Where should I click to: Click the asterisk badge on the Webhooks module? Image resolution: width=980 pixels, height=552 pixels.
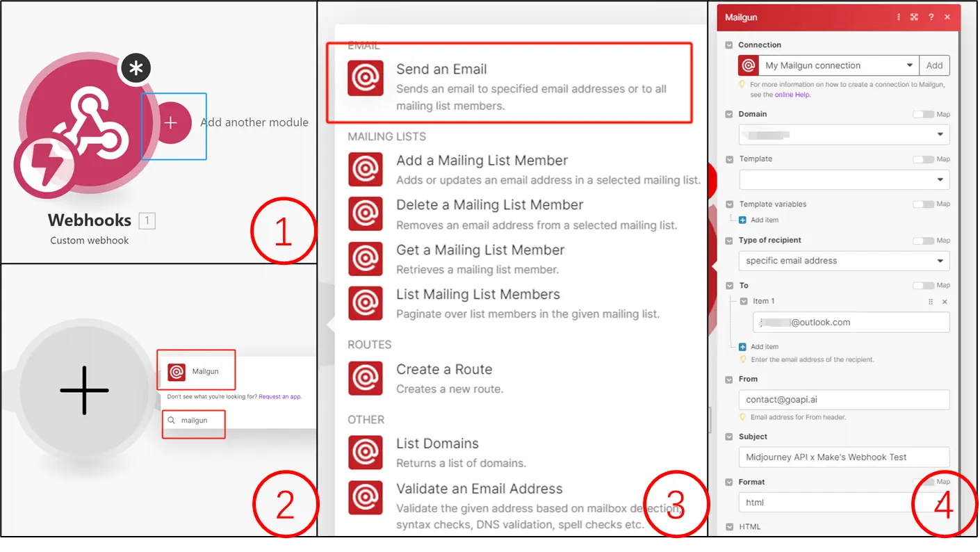(136, 67)
